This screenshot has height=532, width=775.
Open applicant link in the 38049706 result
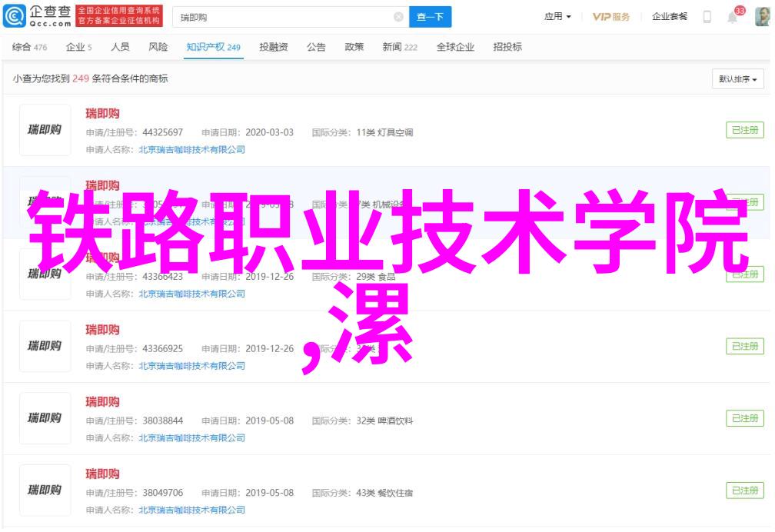(191, 510)
